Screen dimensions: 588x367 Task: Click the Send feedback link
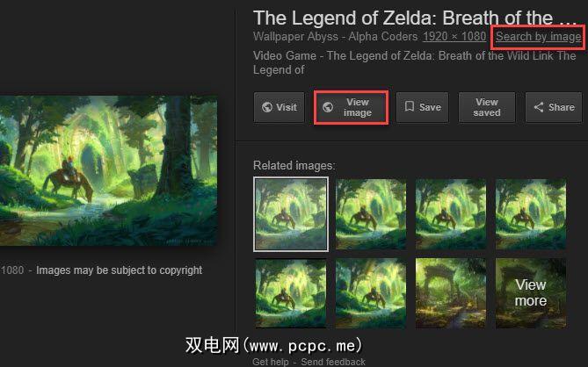[333, 362]
